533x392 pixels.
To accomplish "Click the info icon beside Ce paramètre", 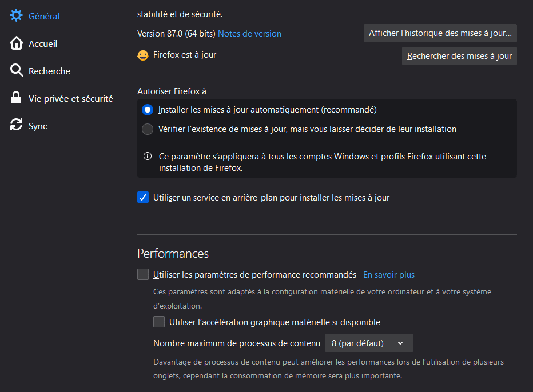I will tap(148, 156).
